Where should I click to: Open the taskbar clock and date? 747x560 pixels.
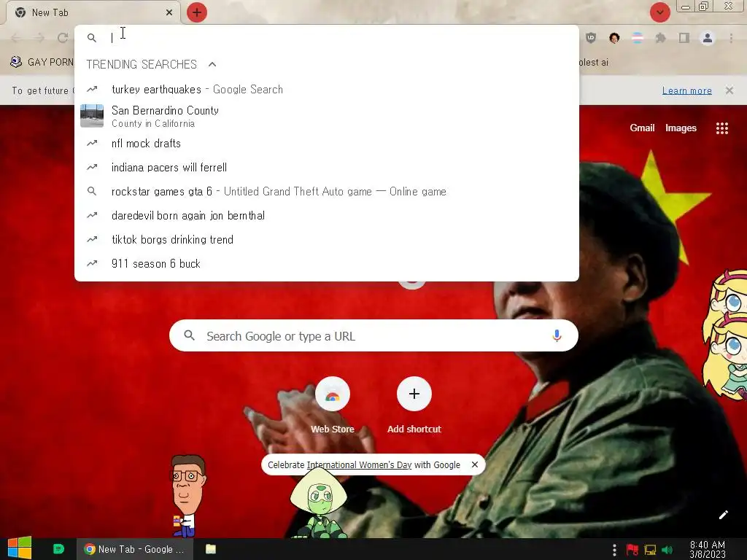pos(708,549)
